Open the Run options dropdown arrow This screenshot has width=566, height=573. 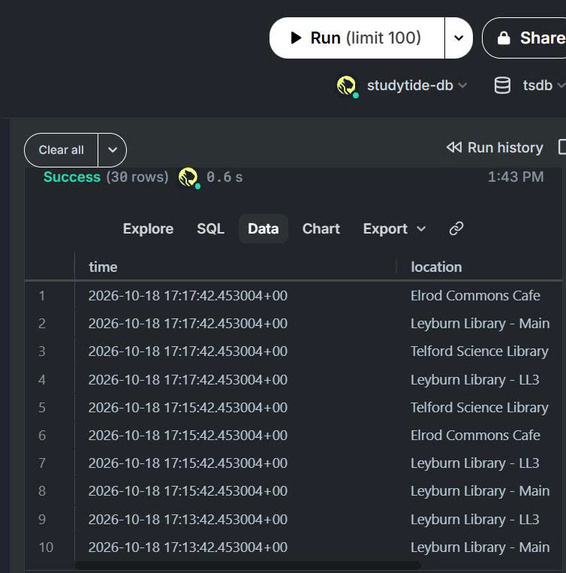click(x=459, y=38)
